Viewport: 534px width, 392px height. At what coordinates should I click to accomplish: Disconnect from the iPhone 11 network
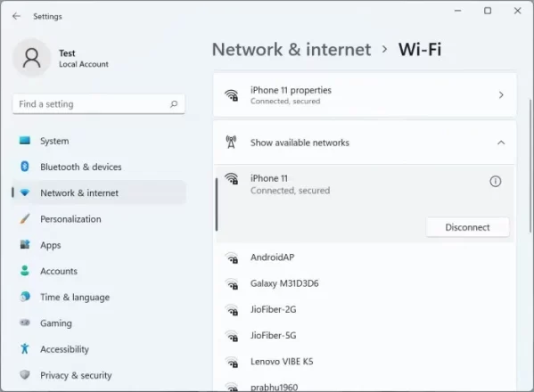point(468,227)
